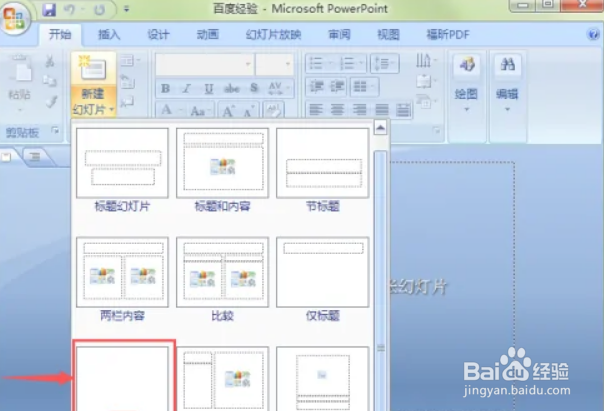Image resolution: width=604 pixels, height=411 pixels.
Task: Open the text columns menu
Action: 364,87
